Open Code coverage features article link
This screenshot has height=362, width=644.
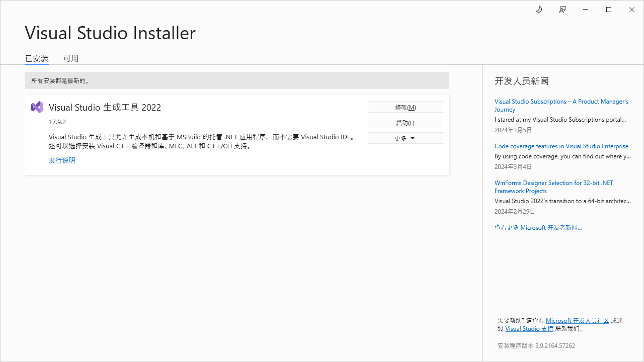tap(561, 146)
